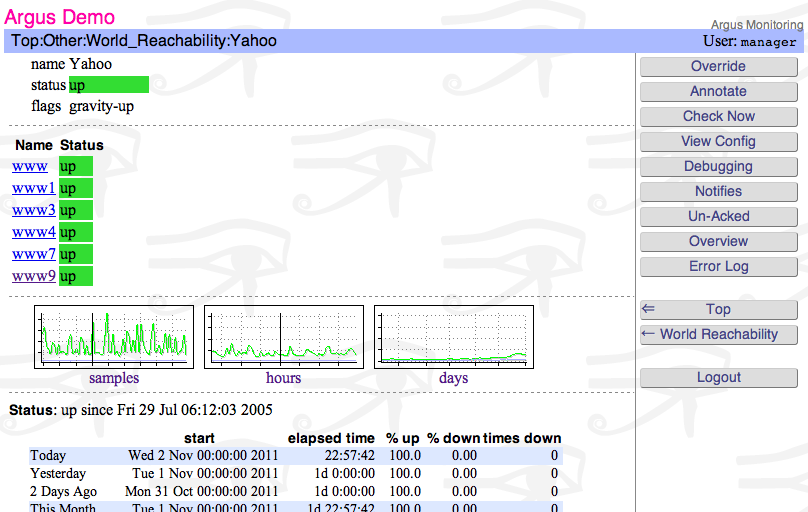Viewport: 808px width, 512px height.
Task: Open the Error Log
Action: coord(718,266)
